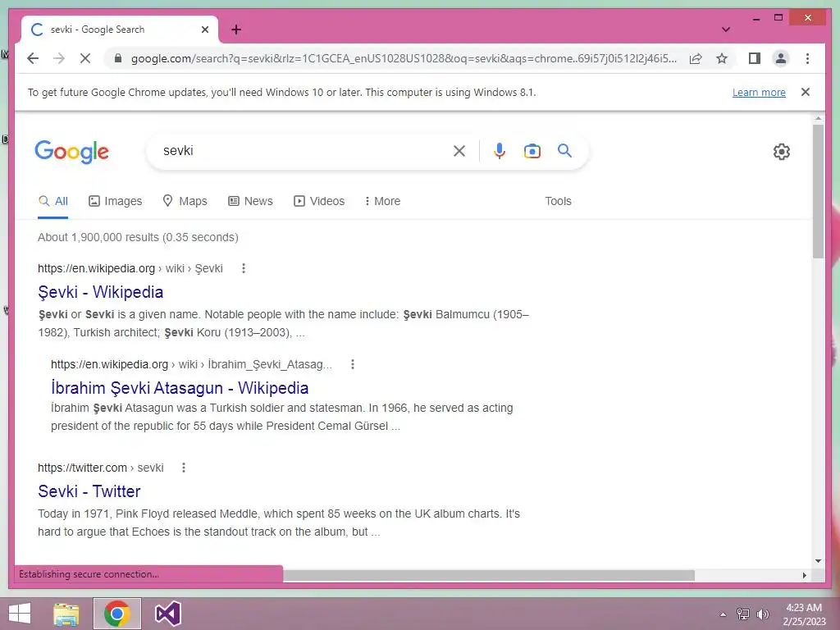Viewport: 840px width, 630px height.
Task: Open the Chrome side panel
Action: pyautogui.click(x=755, y=58)
